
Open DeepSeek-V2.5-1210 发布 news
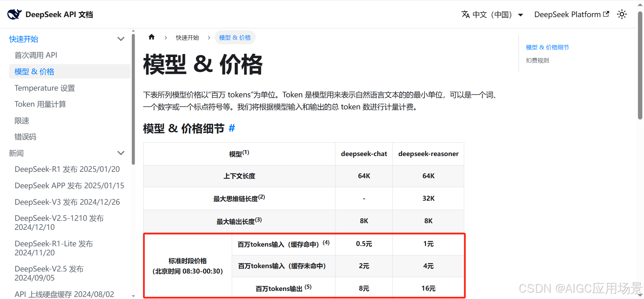click(59, 222)
